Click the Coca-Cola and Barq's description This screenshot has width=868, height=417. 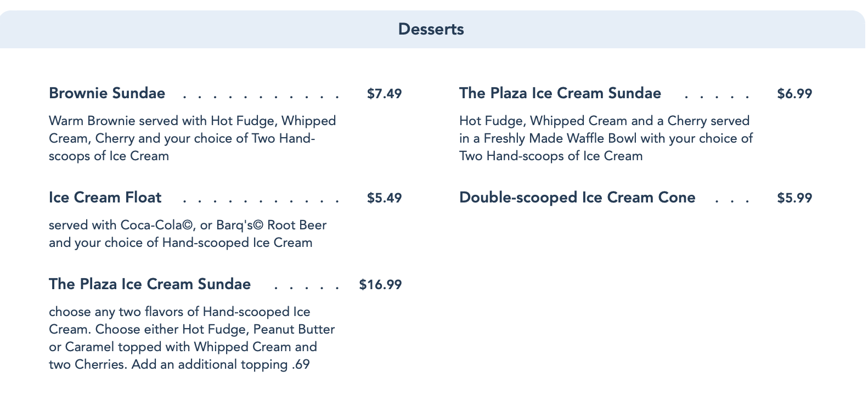click(x=188, y=234)
